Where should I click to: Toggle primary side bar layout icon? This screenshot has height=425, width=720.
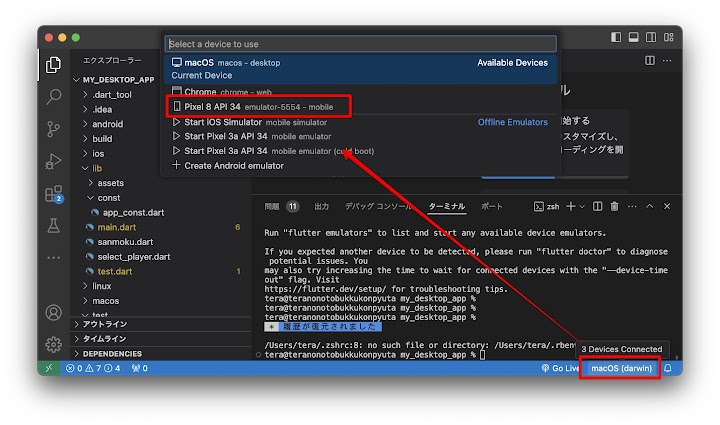[x=616, y=37]
